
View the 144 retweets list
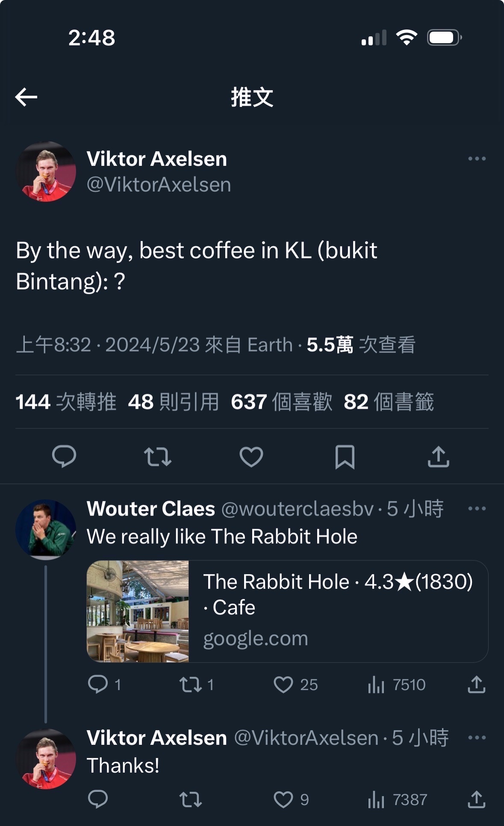coord(66,402)
